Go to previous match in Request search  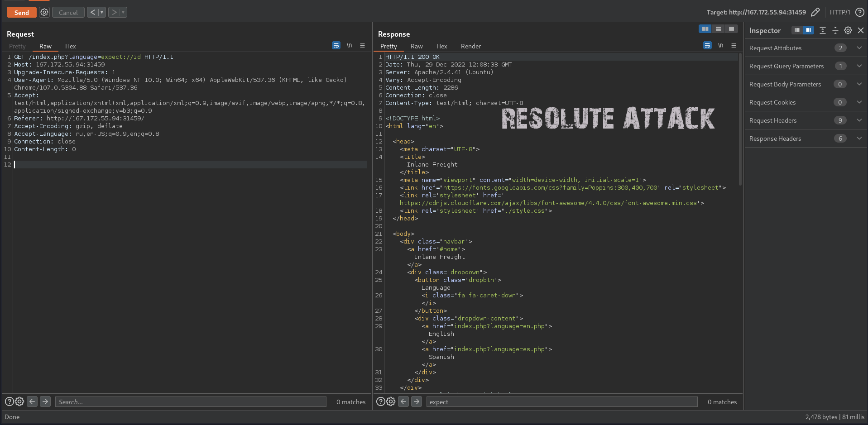(x=32, y=401)
